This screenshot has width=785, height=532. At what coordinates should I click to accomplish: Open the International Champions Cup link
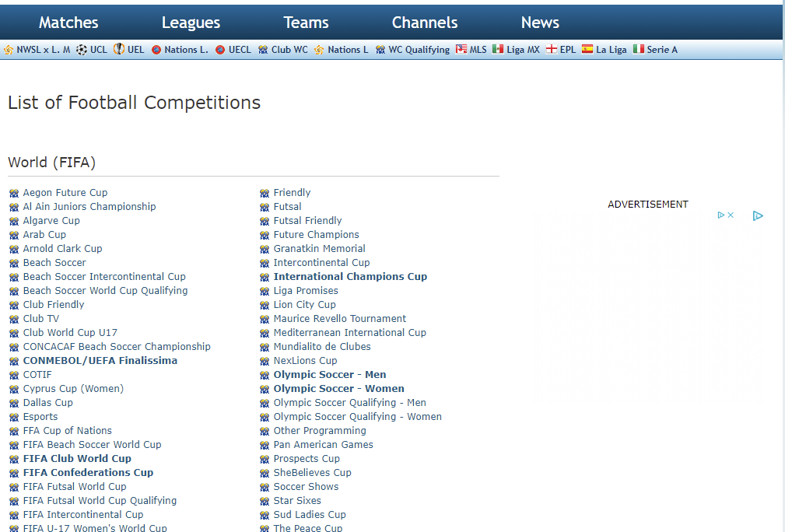(x=350, y=277)
